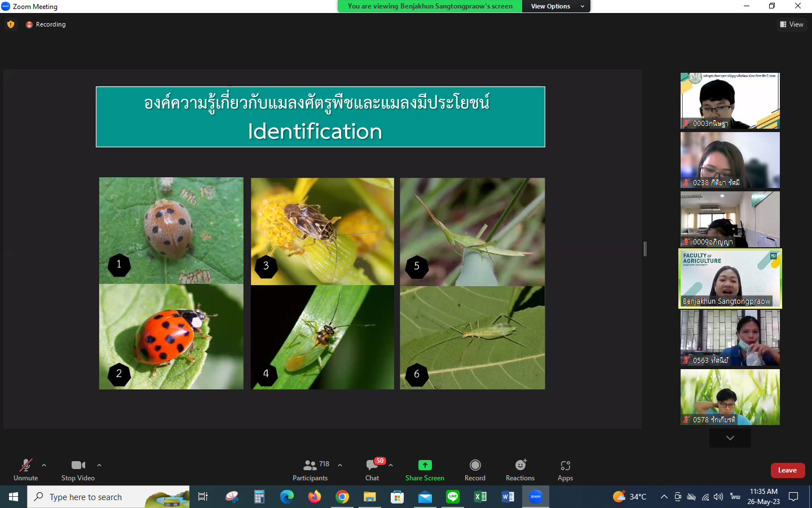Leave the meeting
This screenshot has height=508, width=812.
(x=787, y=470)
